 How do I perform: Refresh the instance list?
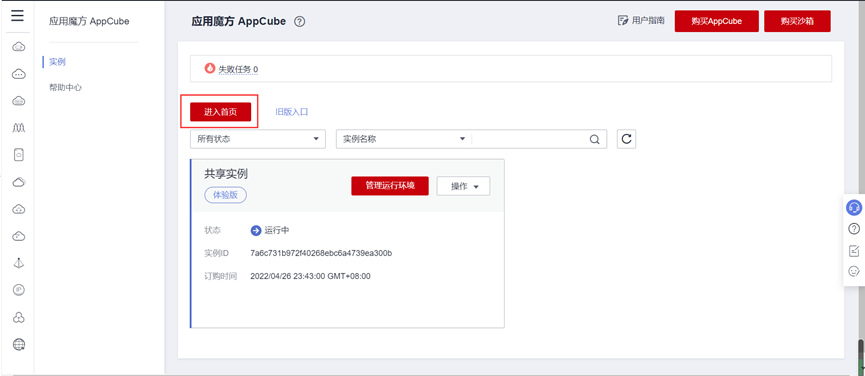coord(626,139)
